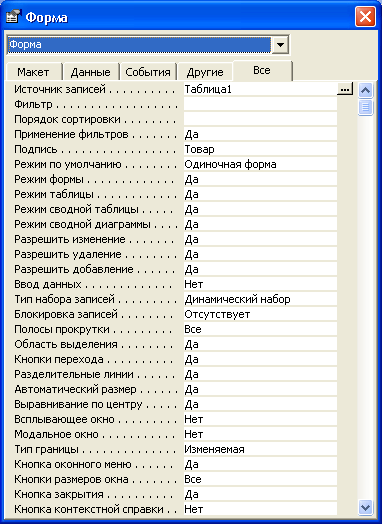Click the empty Порядок сортировки field
Image resolution: width=382 pixels, height=524 pixels.
(x=260, y=119)
